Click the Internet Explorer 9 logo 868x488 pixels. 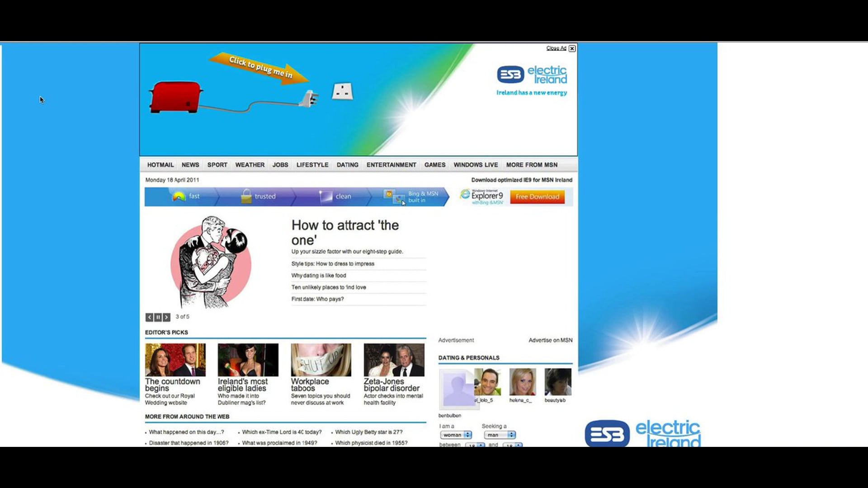click(481, 197)
